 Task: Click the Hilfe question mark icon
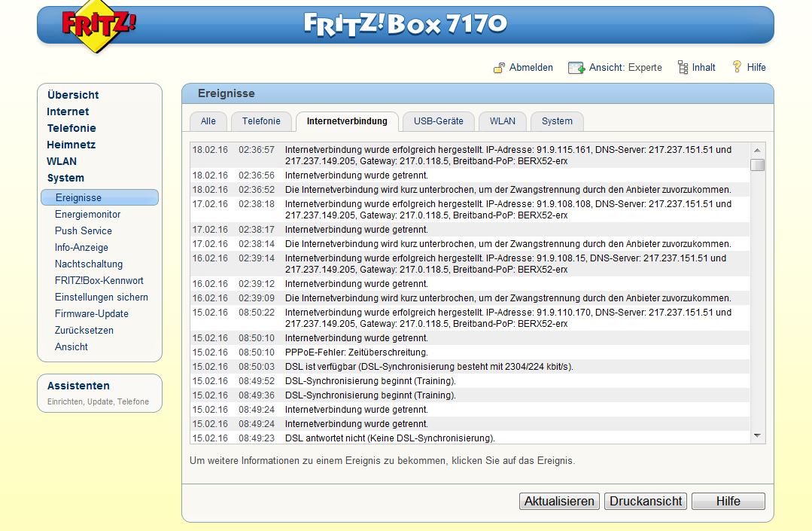tap(737, 67)
